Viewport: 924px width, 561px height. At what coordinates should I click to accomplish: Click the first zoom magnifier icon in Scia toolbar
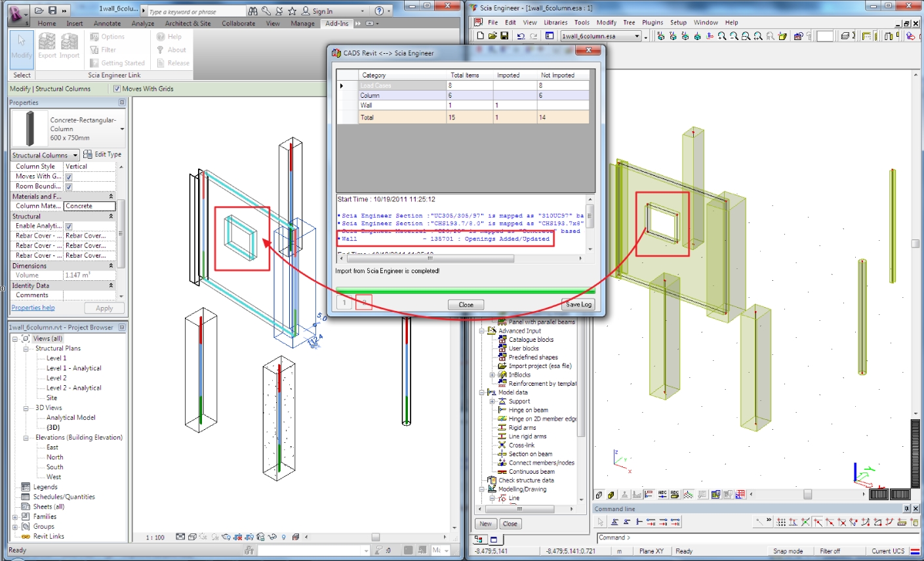pos(722,36)
